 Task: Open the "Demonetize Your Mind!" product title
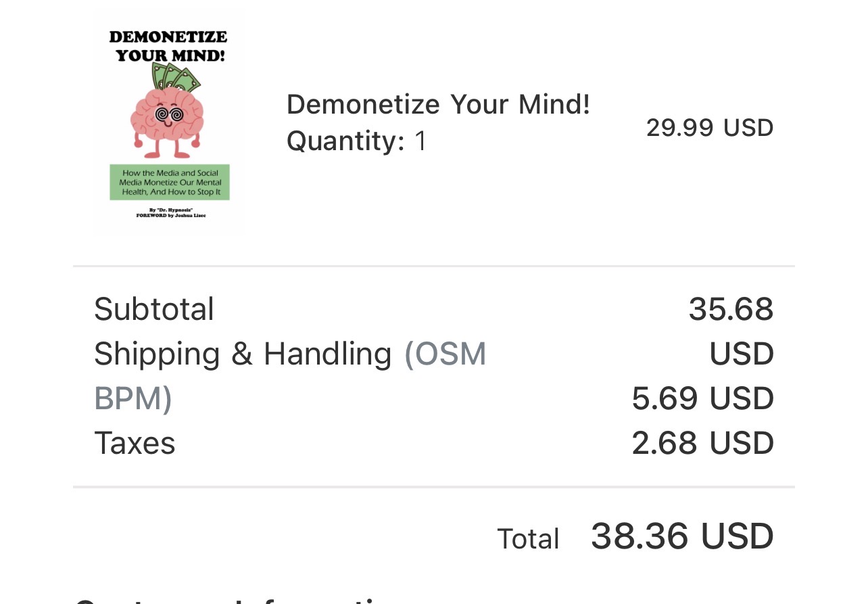click(x=438, y=105)
